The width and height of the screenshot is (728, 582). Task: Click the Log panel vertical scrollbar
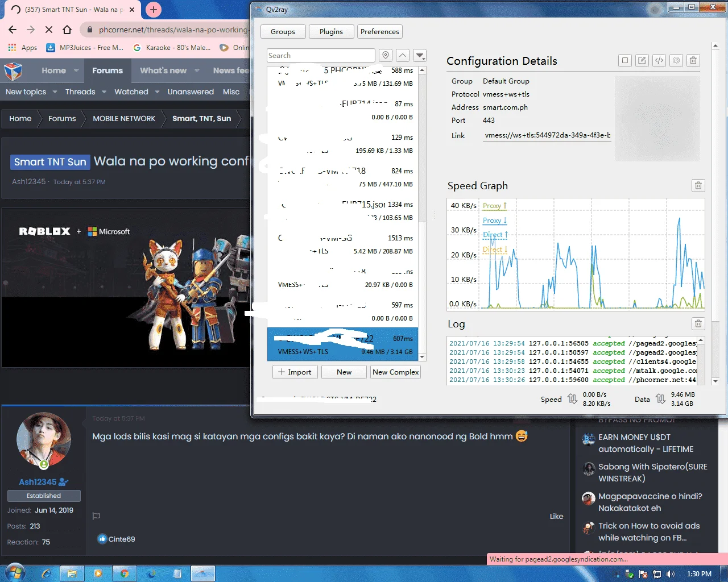[701, 360]
